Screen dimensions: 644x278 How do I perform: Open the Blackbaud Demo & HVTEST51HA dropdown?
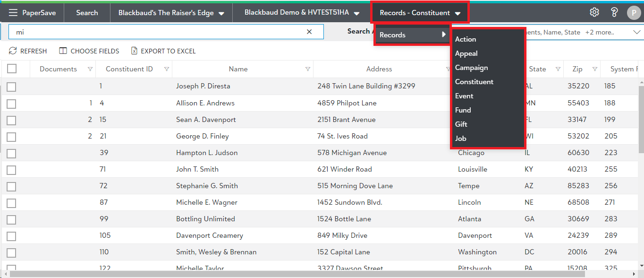356,14
